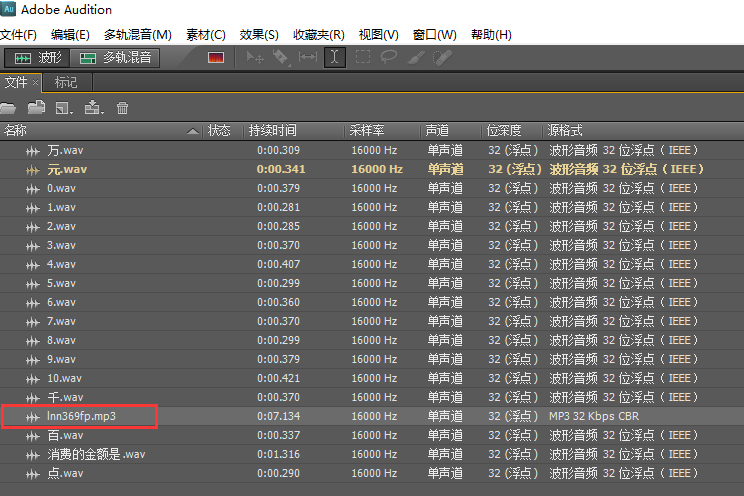Select the file 1.wav

coord(372,207)
